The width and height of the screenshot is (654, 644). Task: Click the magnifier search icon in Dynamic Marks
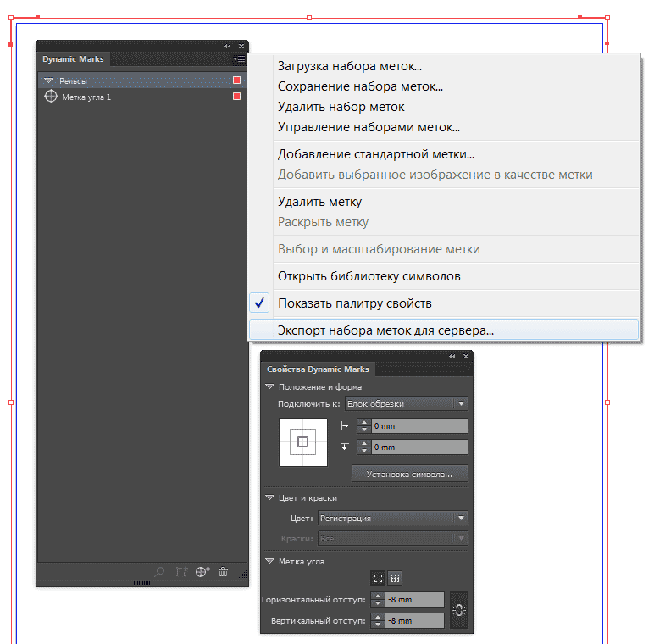pos(159,571)
